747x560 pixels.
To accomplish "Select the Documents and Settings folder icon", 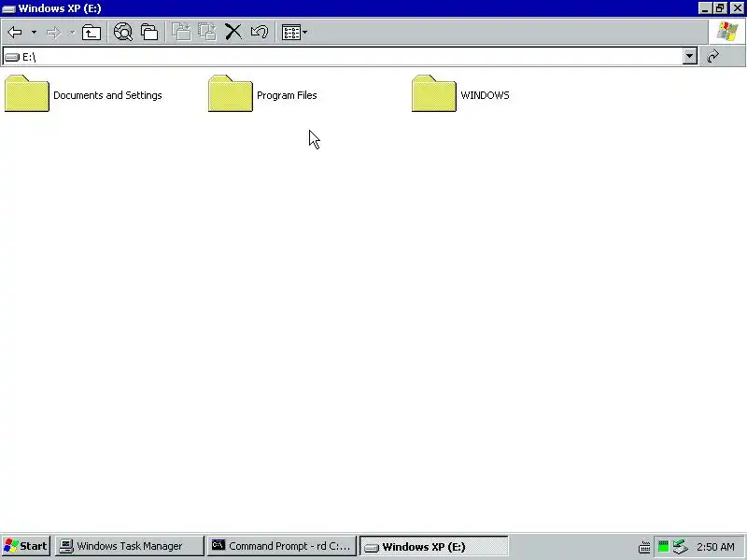I will pyautogui.click(x=27, y=93).
